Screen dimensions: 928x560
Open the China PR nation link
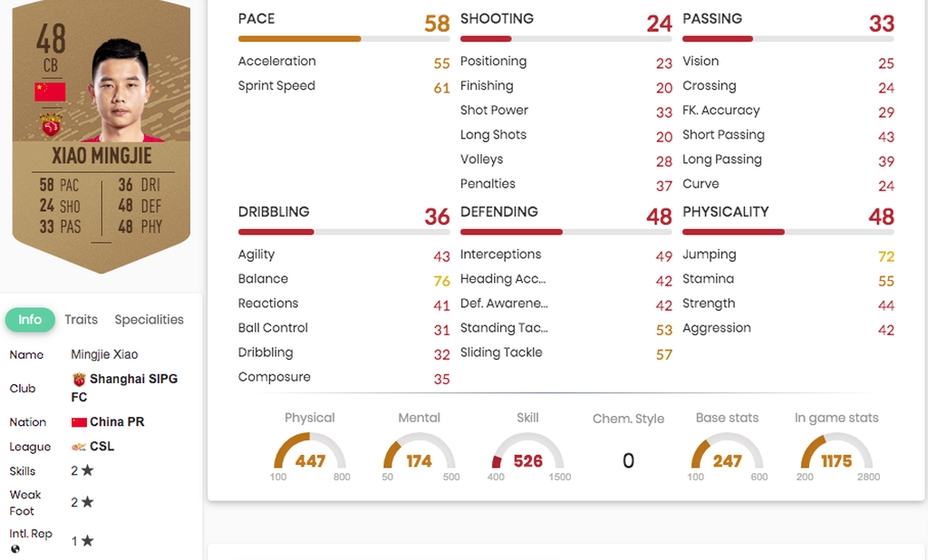tap(117, 422)
